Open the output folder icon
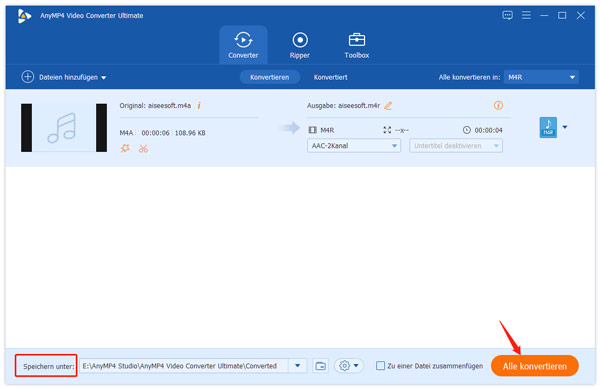This screenshot has height=389, width=600. pyautogui.click(x=320, y=366)
